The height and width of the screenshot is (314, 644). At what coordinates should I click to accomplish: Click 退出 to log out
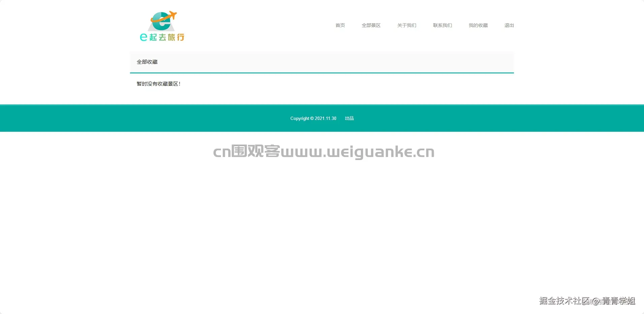[509, 25]
